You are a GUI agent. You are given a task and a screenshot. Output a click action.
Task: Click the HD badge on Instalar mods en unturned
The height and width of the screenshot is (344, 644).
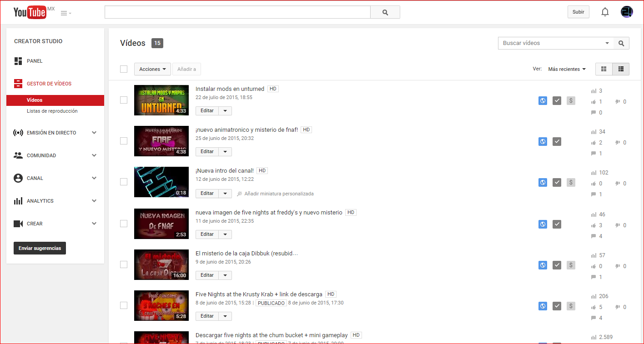click(x=273, y=89)
